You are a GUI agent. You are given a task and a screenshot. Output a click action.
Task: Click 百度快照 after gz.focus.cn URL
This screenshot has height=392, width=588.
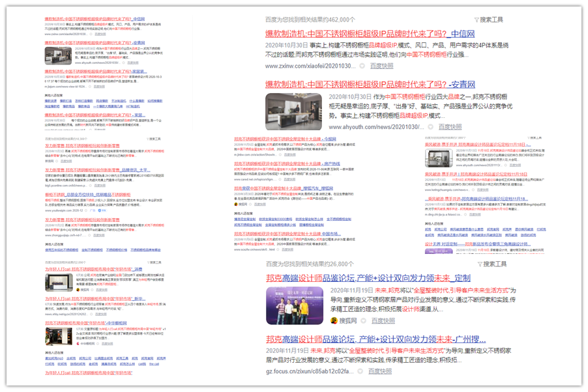pyautogui.click(x=380, y=371)
